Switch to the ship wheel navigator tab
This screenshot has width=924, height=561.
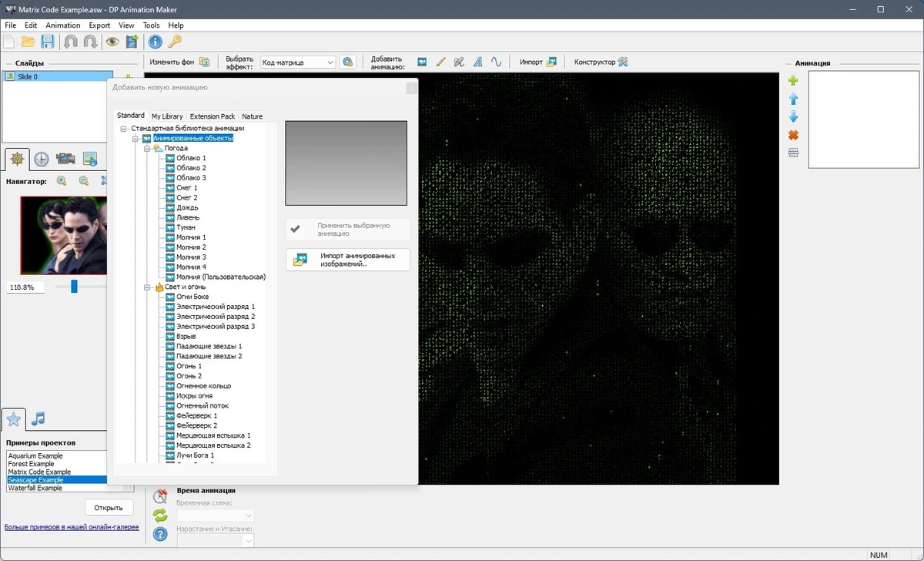coord(16,159)
